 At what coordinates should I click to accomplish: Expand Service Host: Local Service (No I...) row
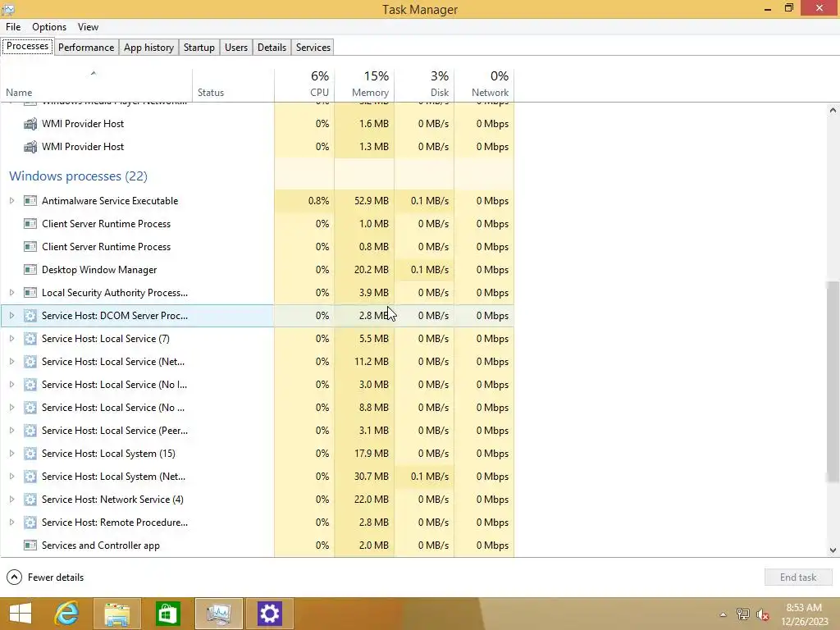point(11,385)
